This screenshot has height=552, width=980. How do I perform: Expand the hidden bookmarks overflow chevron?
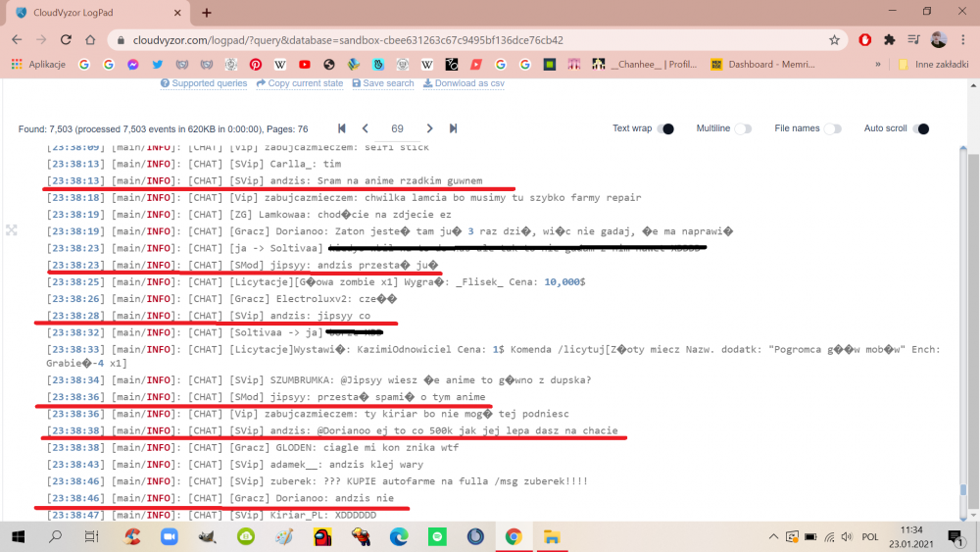coord(877,65)
